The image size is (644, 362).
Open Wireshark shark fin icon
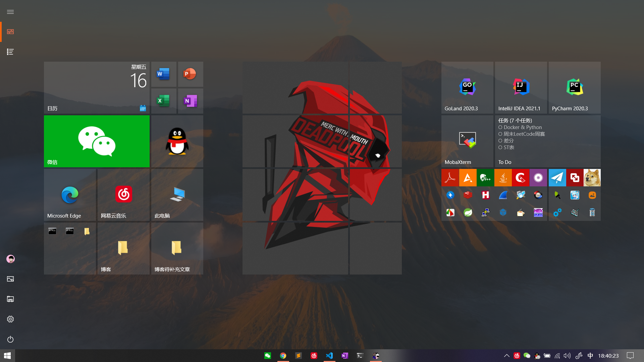coord(503,195)
